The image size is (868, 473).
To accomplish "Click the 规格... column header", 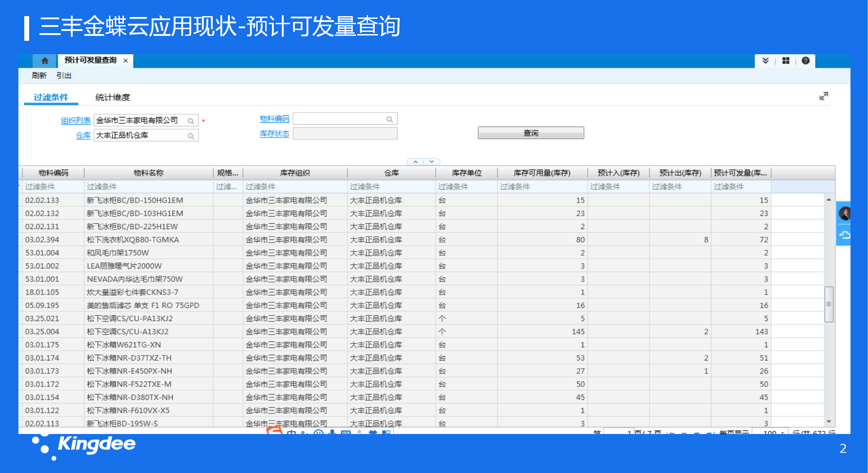I will pyautogui.click(x=228, y=173).
